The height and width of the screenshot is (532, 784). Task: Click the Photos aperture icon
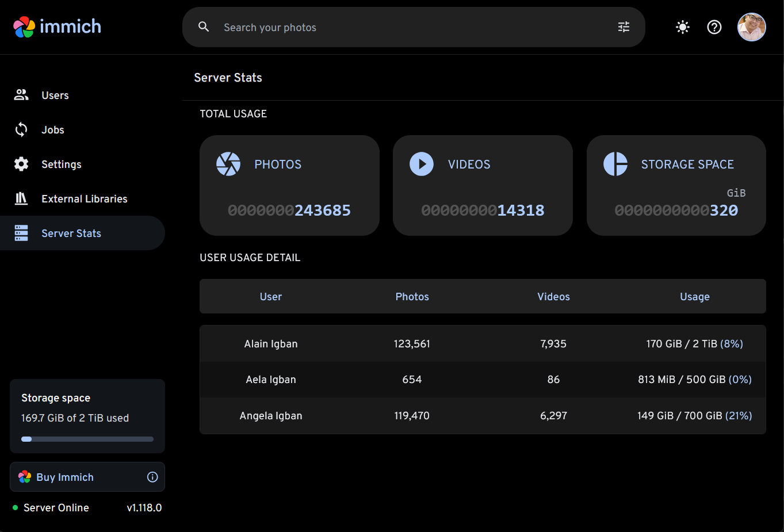[x=228, y=164]
